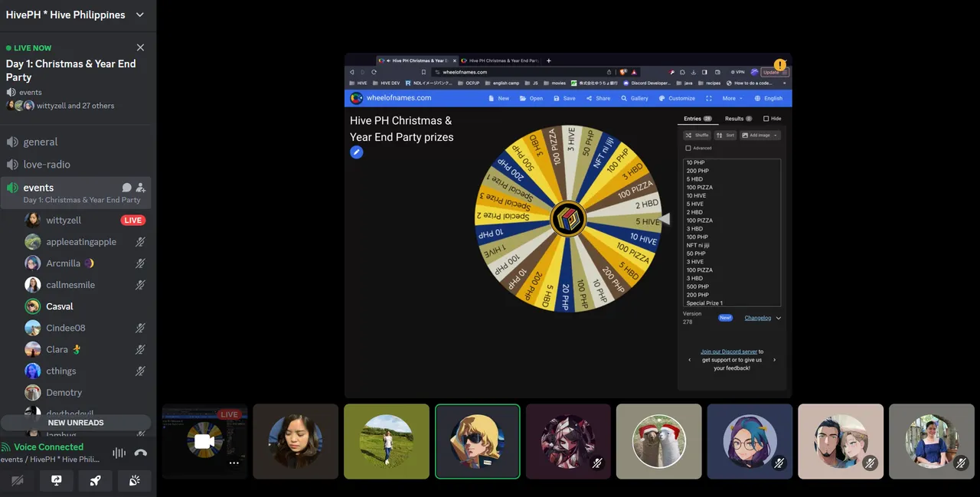Screen dimensions: 980x497
Task: Select the green field avatar participant tile
Action: click(387, 441)
